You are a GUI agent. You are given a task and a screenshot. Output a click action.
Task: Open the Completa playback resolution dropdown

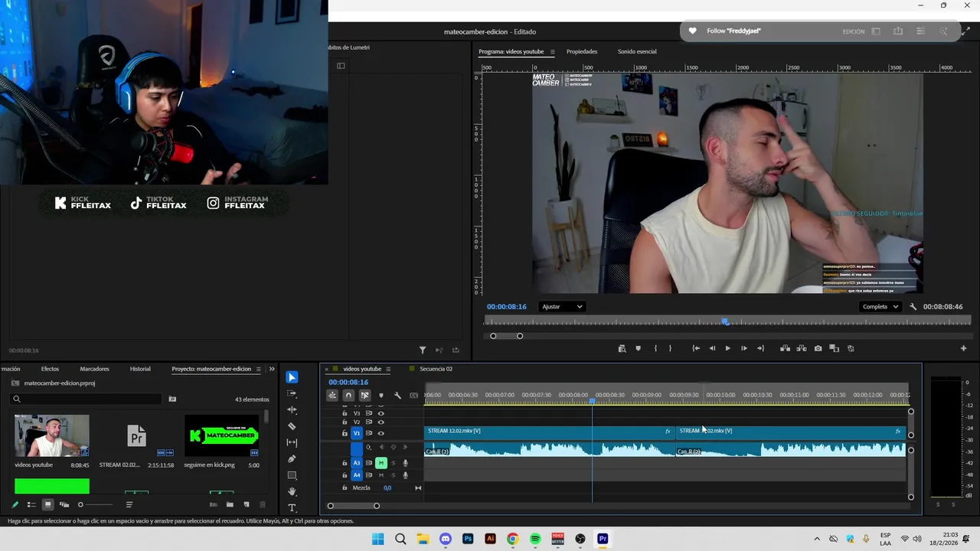pos(880,307)
